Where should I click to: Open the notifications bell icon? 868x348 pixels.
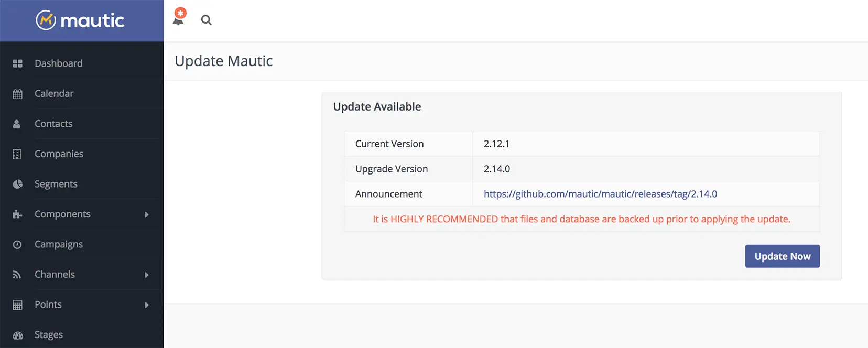[179, 18]
